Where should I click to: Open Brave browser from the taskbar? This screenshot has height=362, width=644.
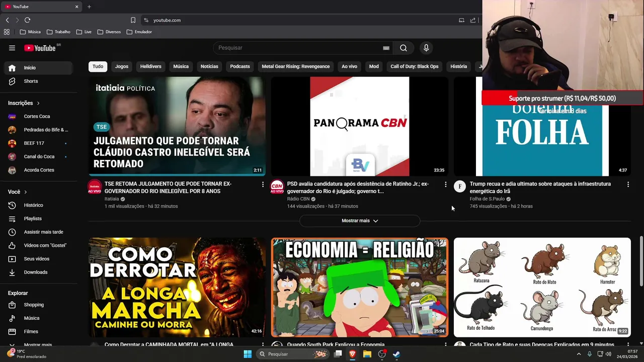pos(353,354)
